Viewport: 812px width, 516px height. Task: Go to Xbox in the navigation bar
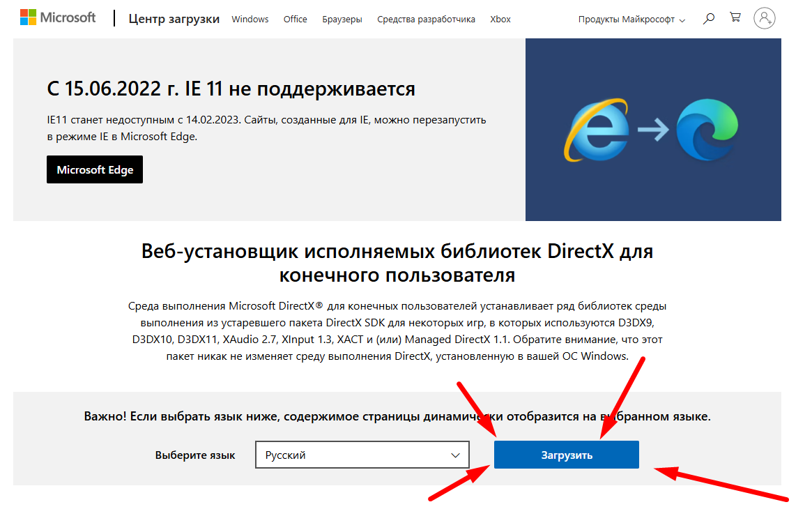point(500,20)
